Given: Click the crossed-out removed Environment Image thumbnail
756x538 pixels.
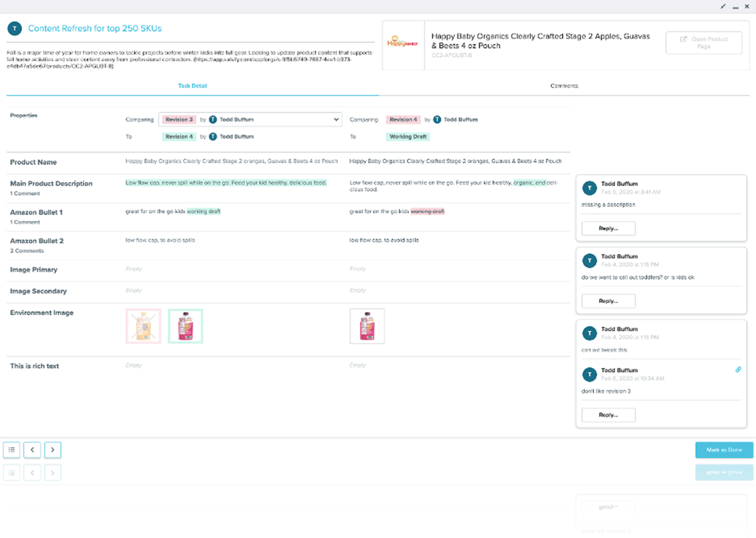Looking at the screenshot, I should (x=143, y=326).
